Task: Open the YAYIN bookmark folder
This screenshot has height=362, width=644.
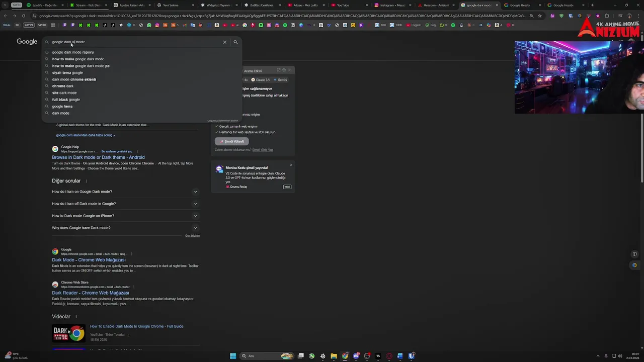Action: [29, 25]
